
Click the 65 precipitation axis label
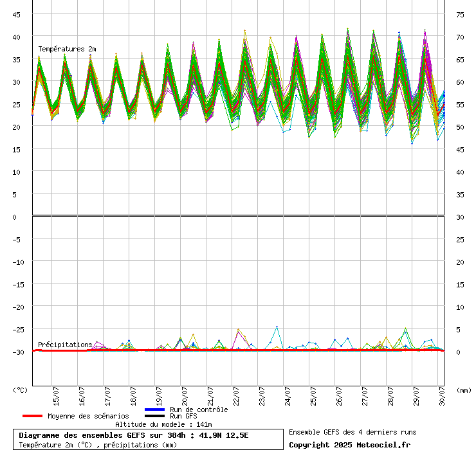460,60
